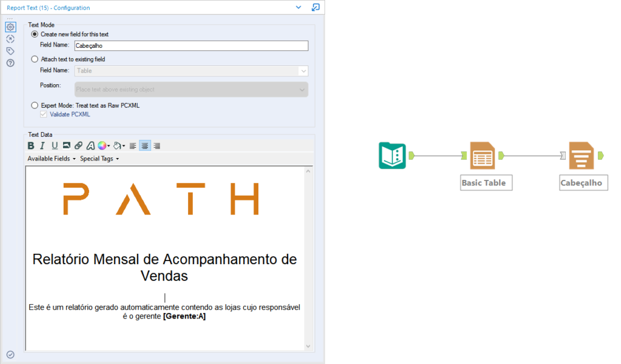Toggle italic formatting

tap(42, 145)
